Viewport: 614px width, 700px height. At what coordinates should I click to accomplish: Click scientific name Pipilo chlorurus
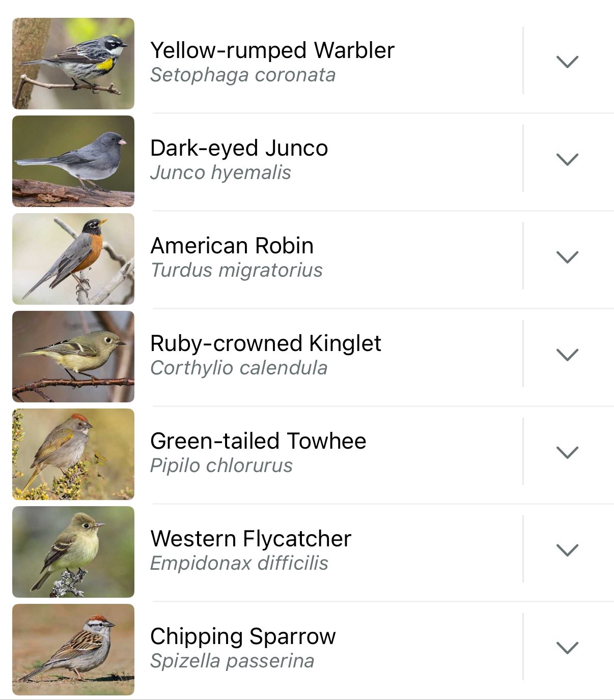(x=221, y=465)
